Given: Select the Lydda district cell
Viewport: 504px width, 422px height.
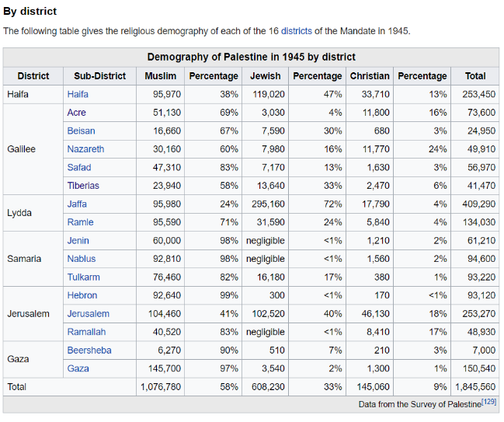Looking at the screenshot, I should [x=33, y=213].
